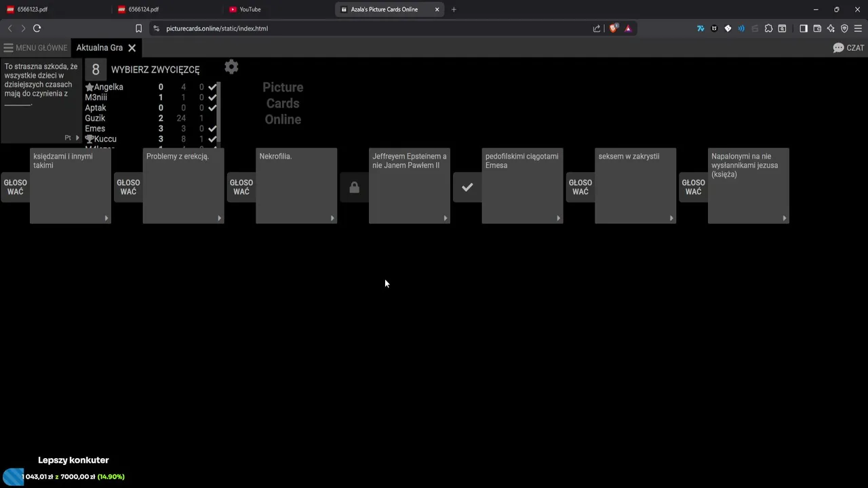Click the ready checkmark in the Emes row
Image resolution: width=868 pixels, height=488 pixels.
(212, 129)
